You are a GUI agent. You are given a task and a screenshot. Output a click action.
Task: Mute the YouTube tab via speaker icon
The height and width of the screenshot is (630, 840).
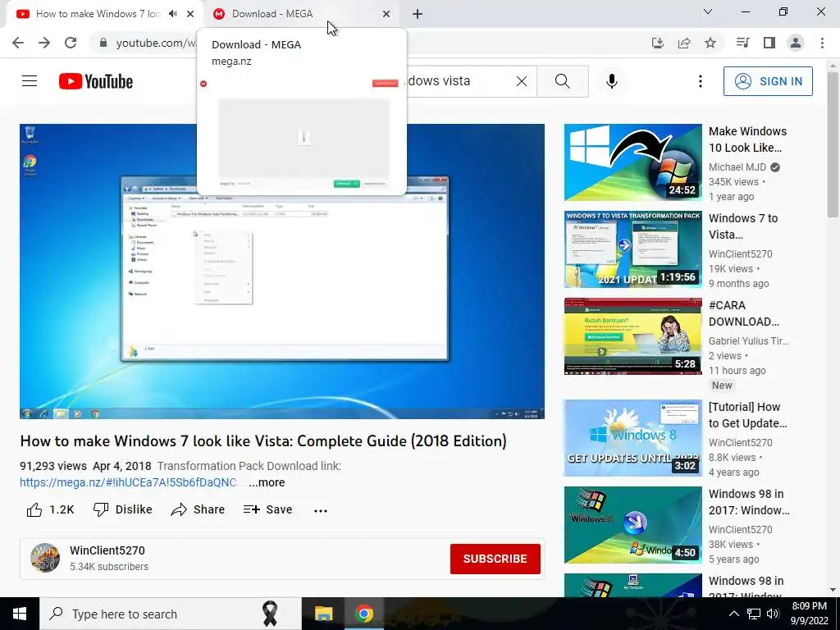pyautogui.click(x=172, y=14)
